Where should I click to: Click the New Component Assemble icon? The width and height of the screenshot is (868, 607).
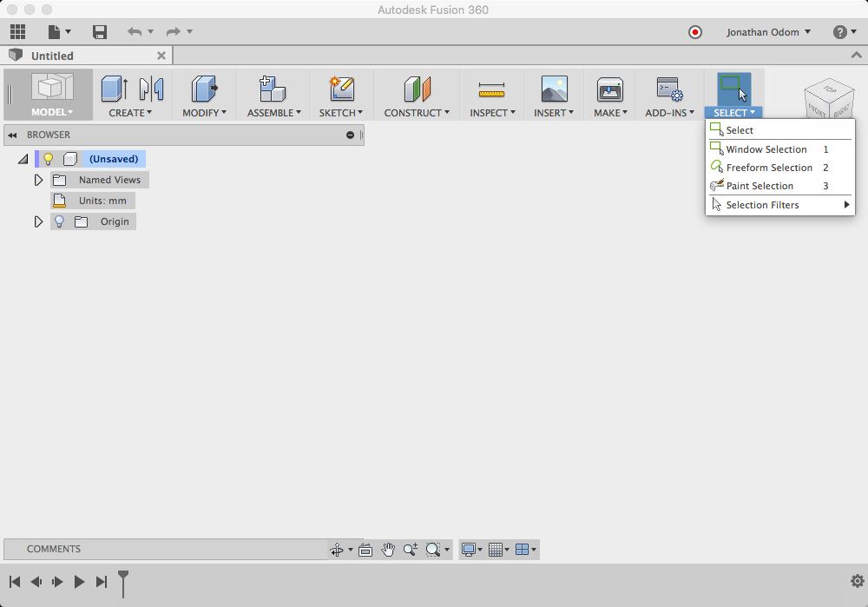(273, 89)
